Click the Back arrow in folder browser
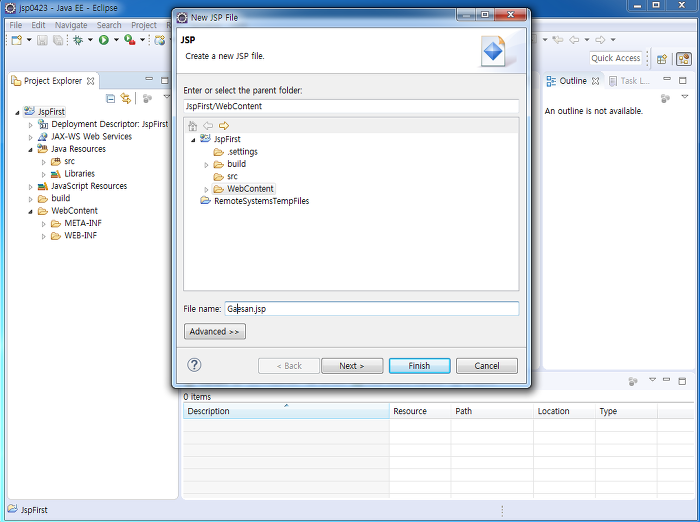Viewport: 700px width, 522px height. coord(208,126)
